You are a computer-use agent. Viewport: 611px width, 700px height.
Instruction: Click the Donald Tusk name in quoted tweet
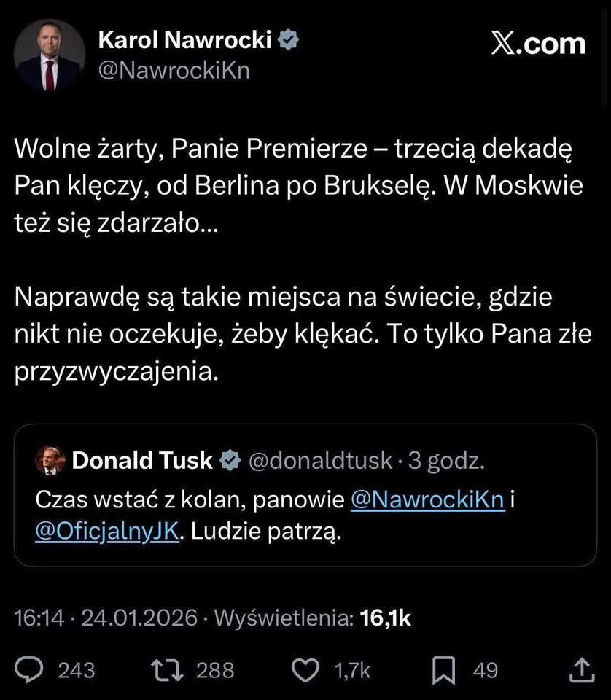[142, 460]
